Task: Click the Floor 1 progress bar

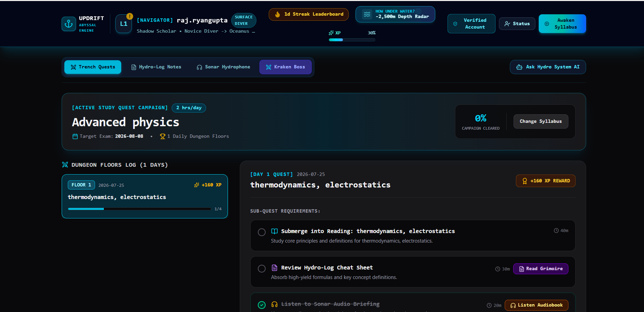Action: 139,209
